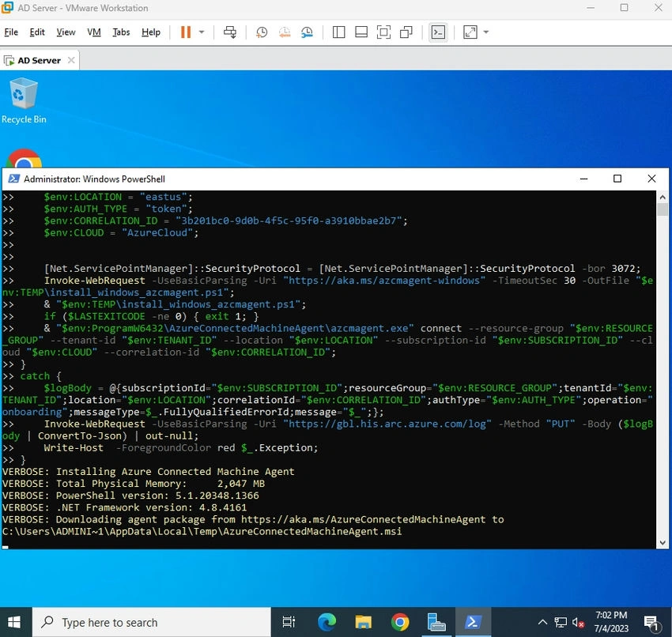Revert the VM to its previous snapshot
672x637 pixels.
pos(285,32)
